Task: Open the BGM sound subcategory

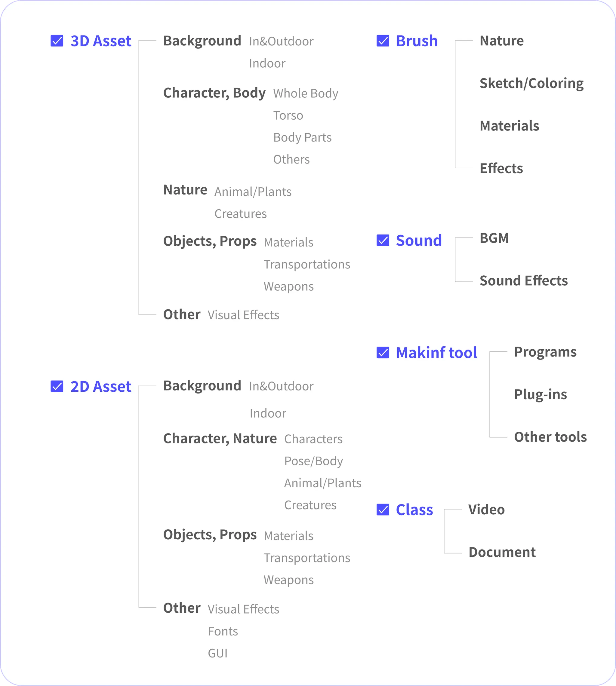Action: (x=494, y=238)
